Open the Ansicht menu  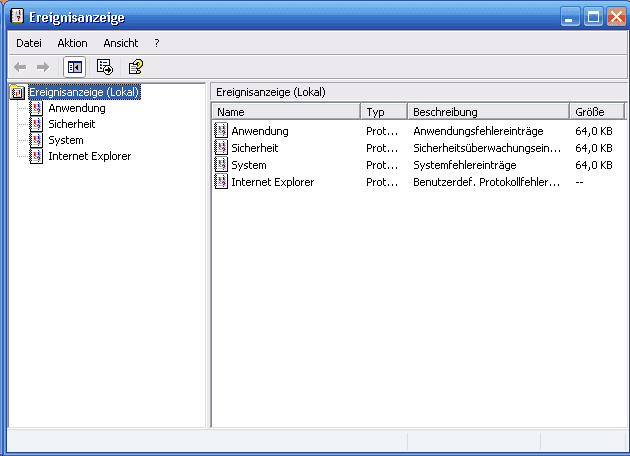pyautogui.click(x=121, y=43)
